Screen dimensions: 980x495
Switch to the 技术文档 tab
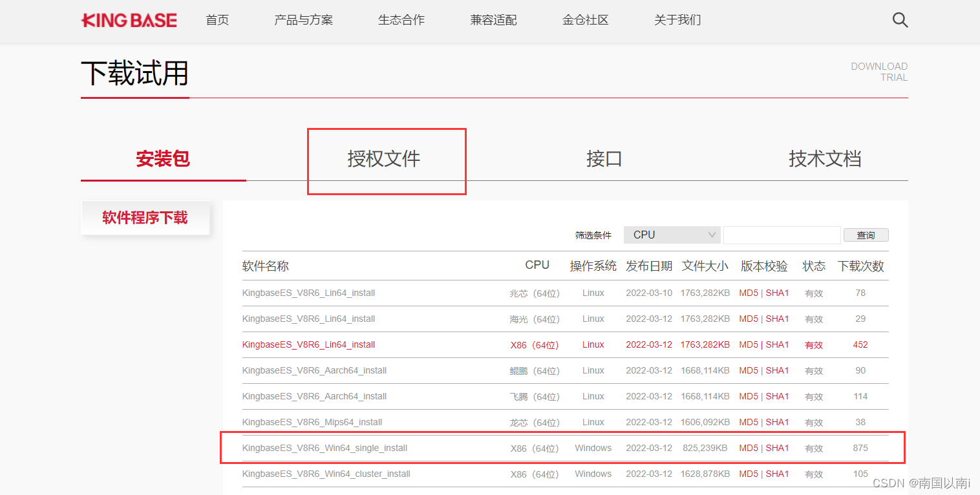tap(825, 158)
